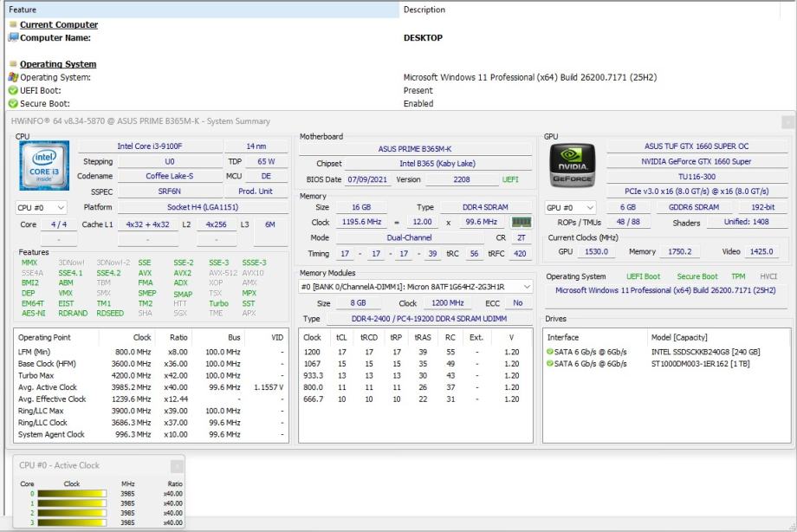Screen dimensions: 797x532
Task: Collapse the Operating System section
Action: (13, 64)
